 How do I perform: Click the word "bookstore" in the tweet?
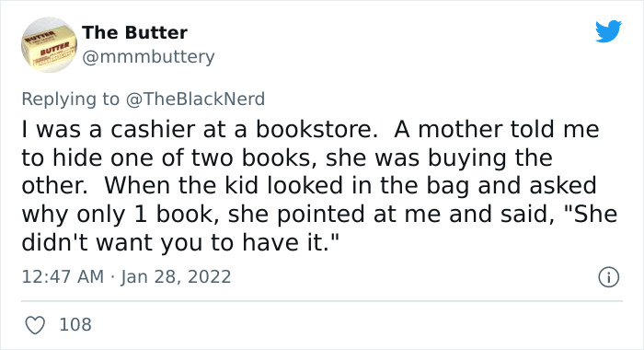tap(314, 130)
